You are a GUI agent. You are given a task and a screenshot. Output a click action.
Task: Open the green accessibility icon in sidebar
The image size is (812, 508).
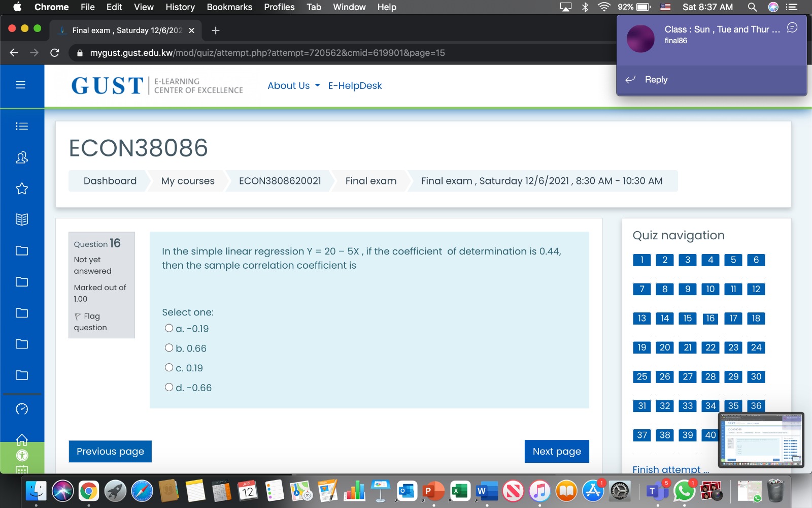tap(21, 456)
